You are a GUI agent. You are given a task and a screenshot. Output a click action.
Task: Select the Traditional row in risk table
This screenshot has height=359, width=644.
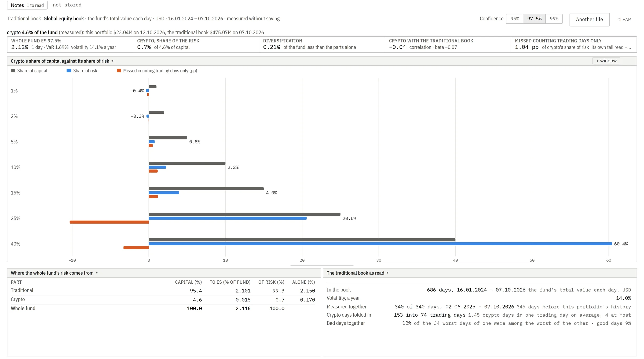pyautogui.click(x=163, y=290)
